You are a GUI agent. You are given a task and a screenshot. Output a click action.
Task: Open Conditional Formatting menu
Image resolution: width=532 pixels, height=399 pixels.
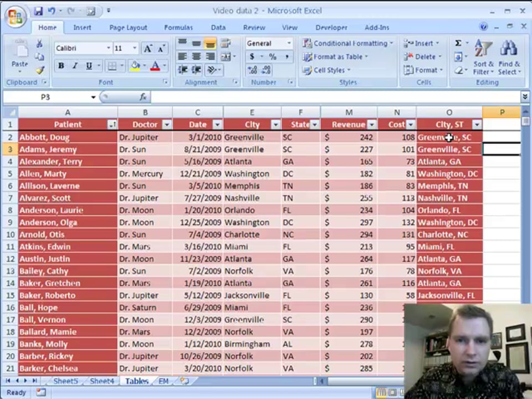348,43
